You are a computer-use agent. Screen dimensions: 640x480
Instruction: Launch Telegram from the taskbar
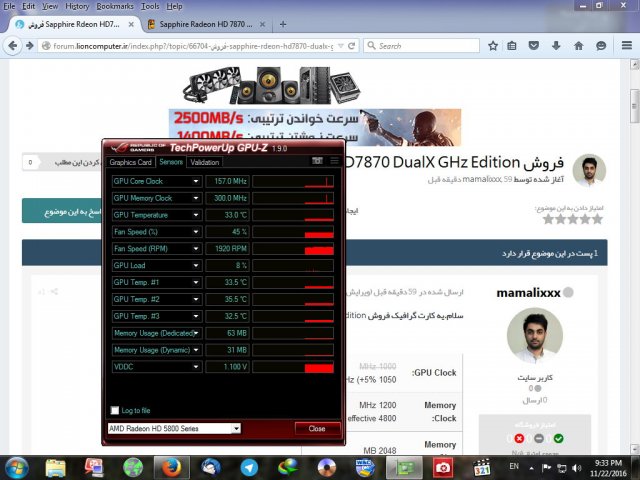click(x=249, y=466)
